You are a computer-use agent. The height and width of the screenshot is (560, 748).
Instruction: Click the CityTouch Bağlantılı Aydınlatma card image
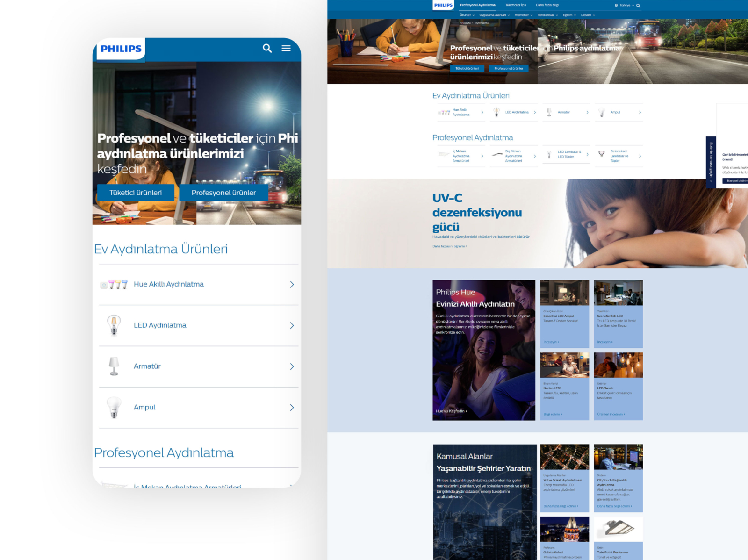click(x=619, y=457)
